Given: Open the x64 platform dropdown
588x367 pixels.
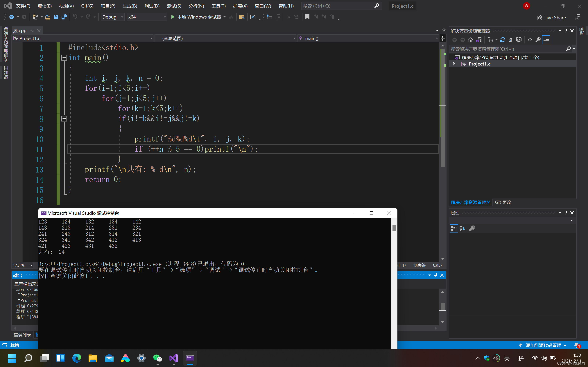Looking at the screenshot, I should [x=164, y=17].
